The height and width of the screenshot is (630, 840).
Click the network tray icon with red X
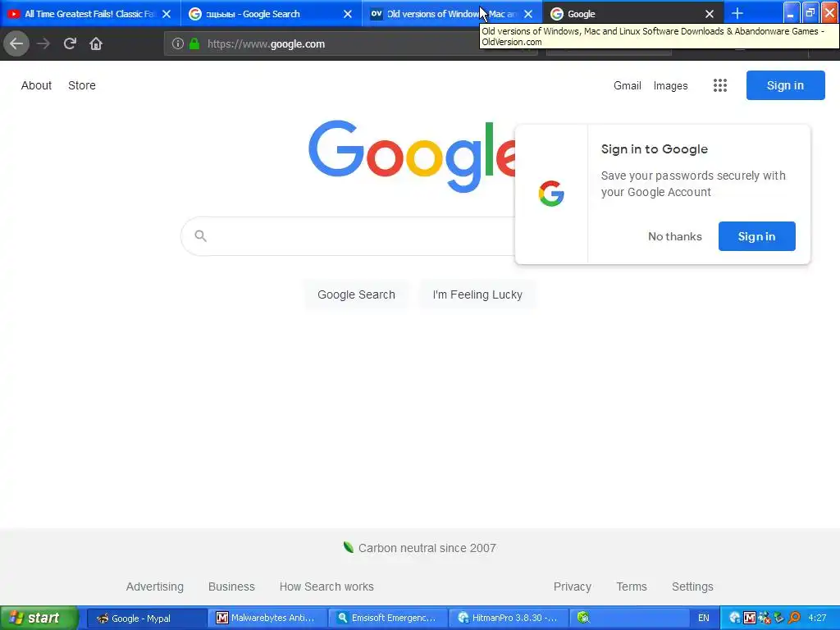click(765, 618)
